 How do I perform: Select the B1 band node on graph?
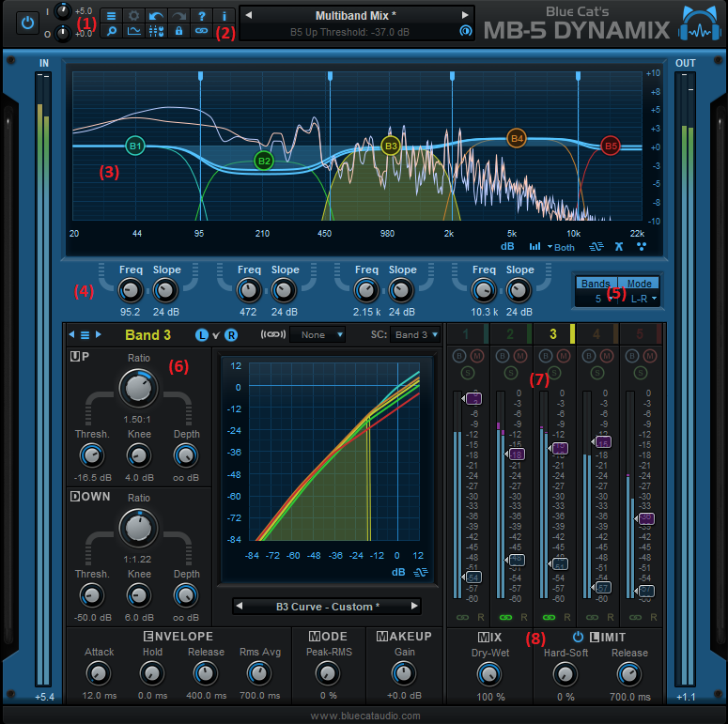tap(135, 146)
